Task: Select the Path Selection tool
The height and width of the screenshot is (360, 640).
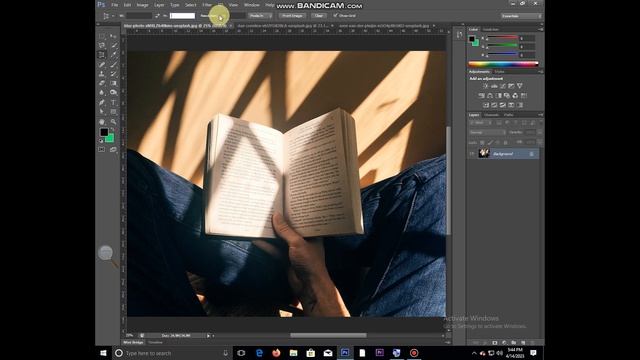Action: (101, 111)
